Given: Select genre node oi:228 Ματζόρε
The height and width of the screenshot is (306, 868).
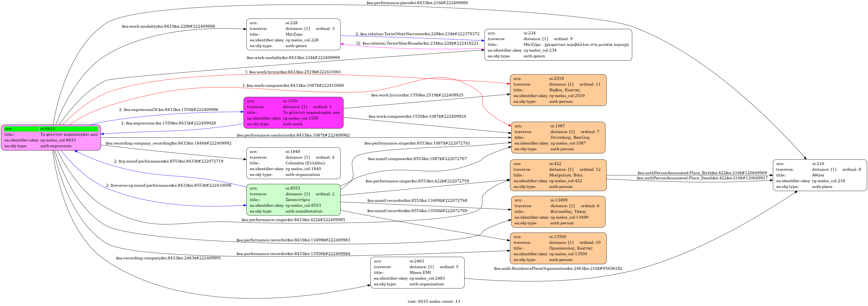Looking at the screenshot, I should 294,34.
